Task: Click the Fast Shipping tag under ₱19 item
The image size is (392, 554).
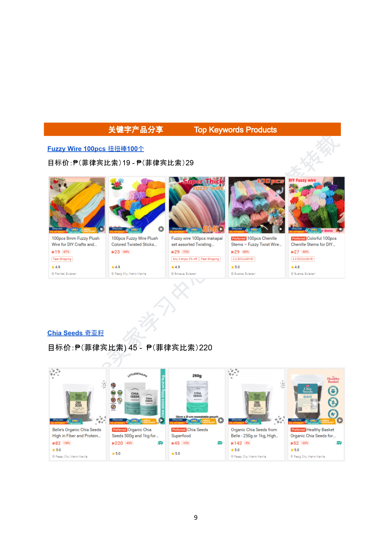Action: coord(62,259)
